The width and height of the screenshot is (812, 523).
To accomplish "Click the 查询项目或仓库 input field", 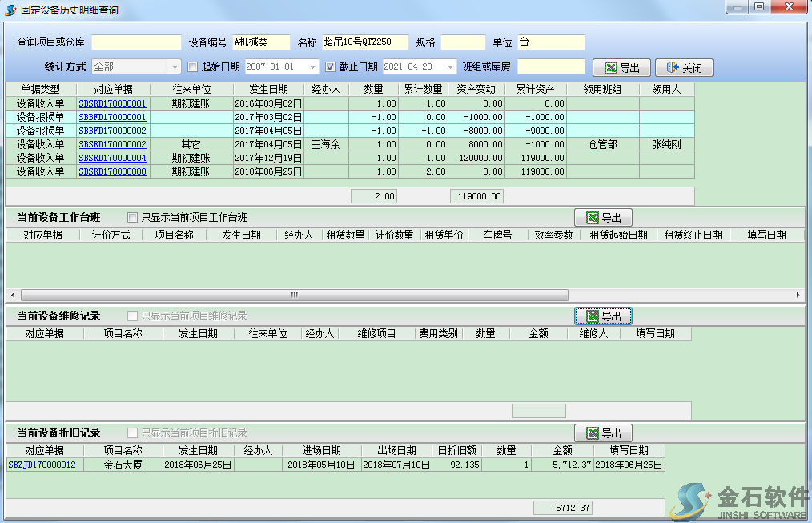I will coord(136,42).
